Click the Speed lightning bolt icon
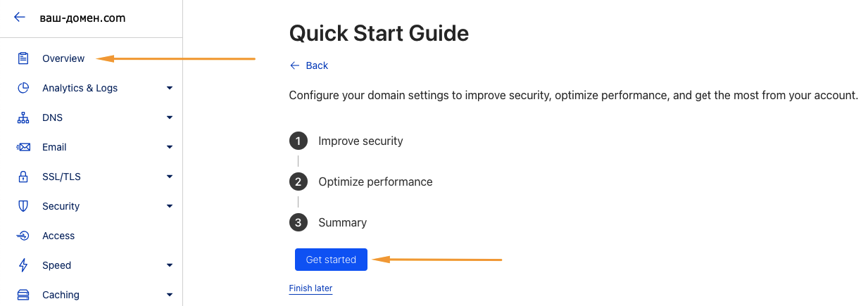868x306 pixels. [23, 265]
